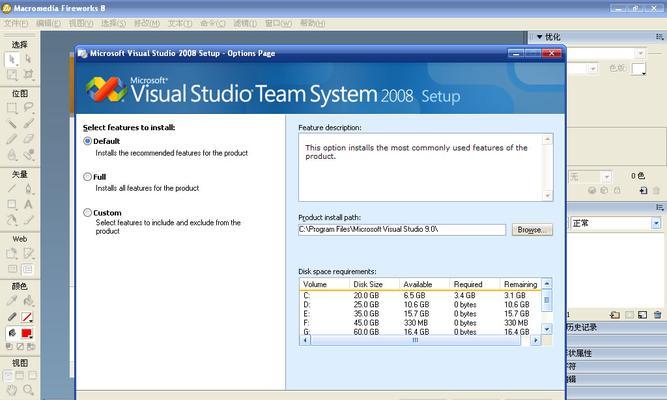Open the 无 dropdown in optimize panel
The height and width of the screenshot is (400, 667).
(607, 177)
